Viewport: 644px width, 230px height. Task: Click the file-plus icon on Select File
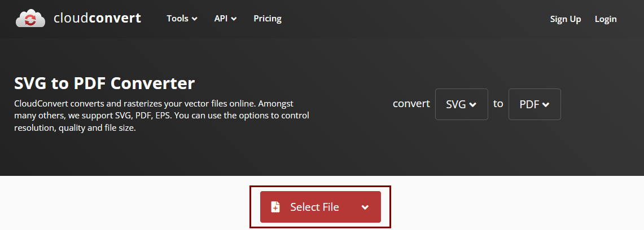[x=275, y=207]
